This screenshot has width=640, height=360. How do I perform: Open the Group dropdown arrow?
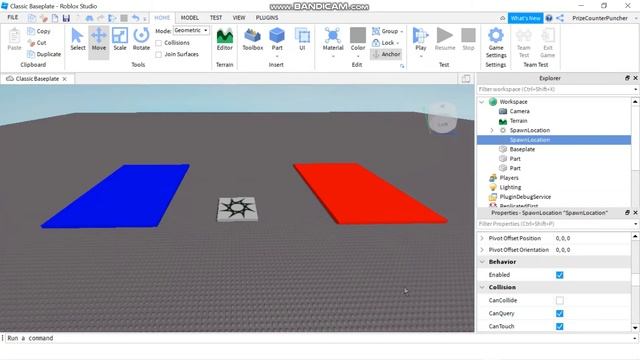pos(402,31)
